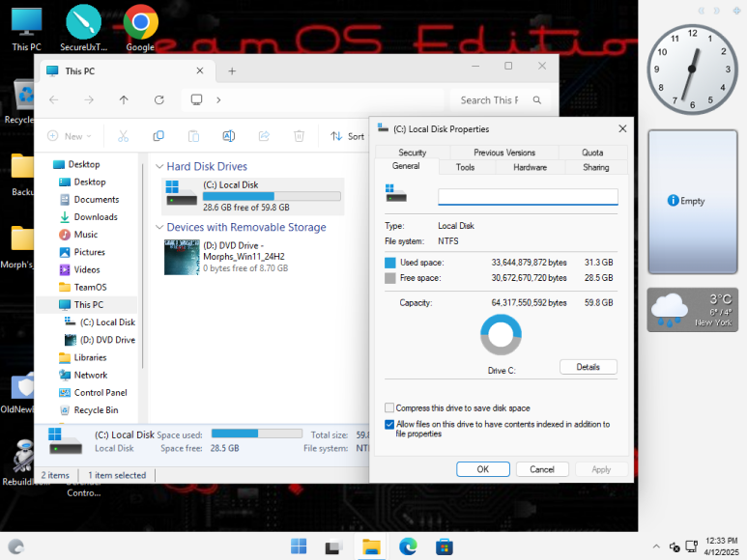Select Network in navigation pane
Screen dimensions: 747x560
pos(91,375)
